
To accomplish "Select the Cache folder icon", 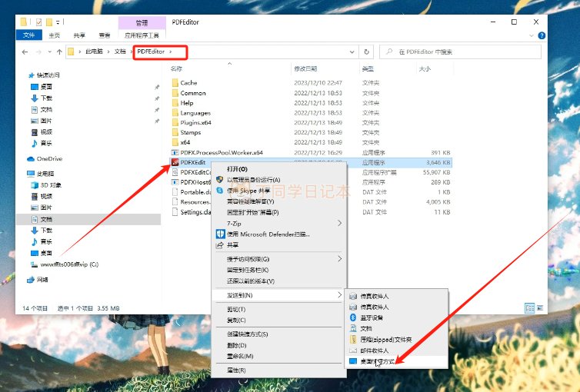I will (175, 82).
